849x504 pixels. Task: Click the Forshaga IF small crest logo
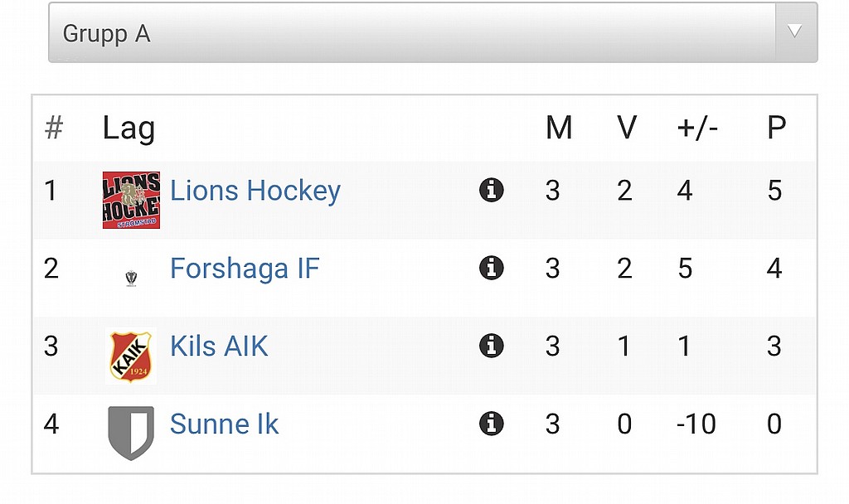(131, 279)
